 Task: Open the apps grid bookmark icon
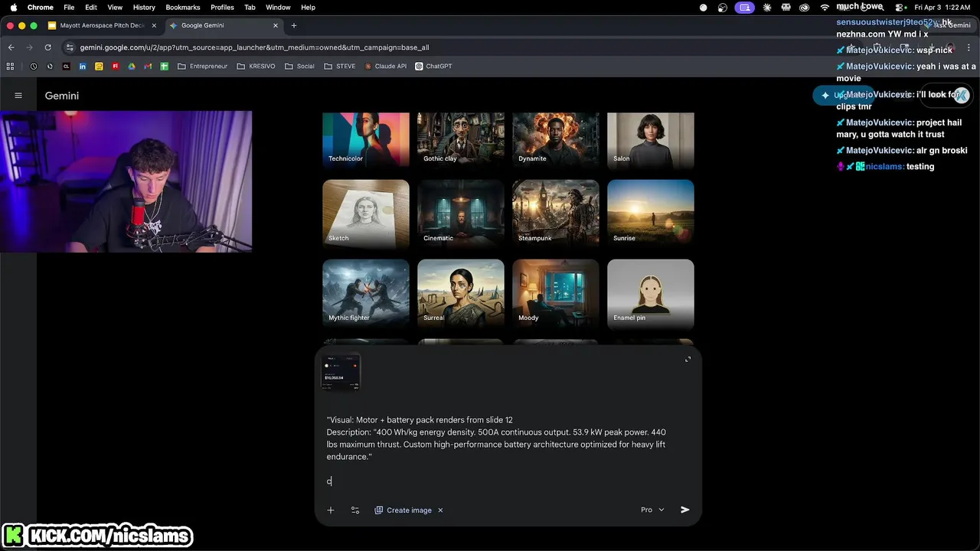click(x=11, y=67)
